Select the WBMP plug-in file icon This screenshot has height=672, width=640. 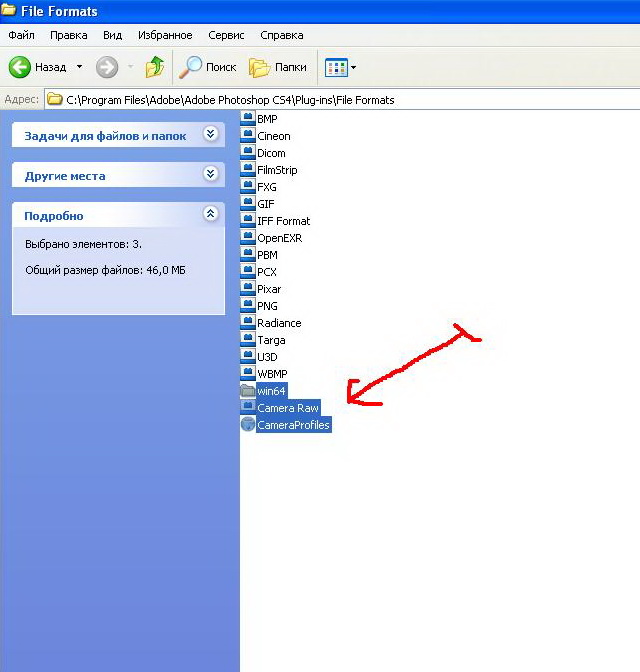coord(248,373)
